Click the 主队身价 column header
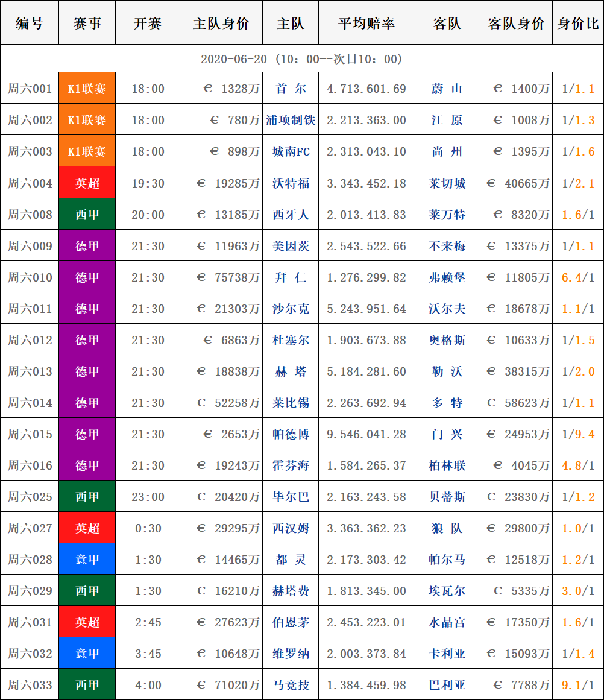The image size is (604, 700). click(221, 24)
